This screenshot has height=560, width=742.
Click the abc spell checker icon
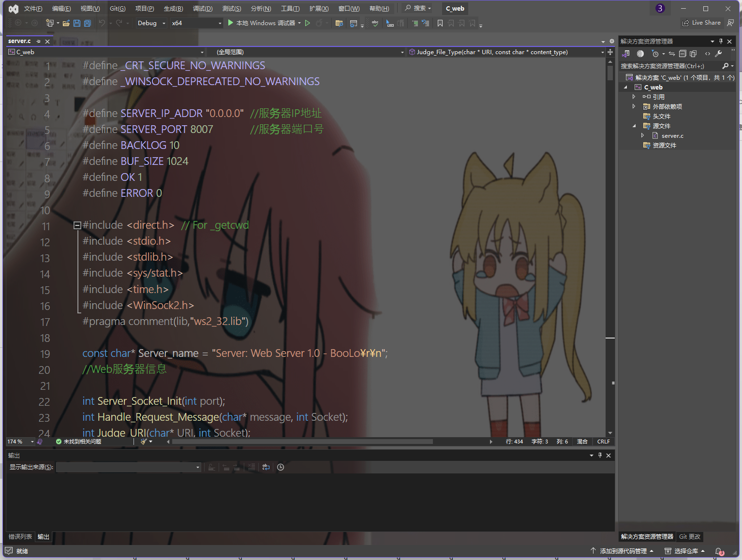[375, 23]
